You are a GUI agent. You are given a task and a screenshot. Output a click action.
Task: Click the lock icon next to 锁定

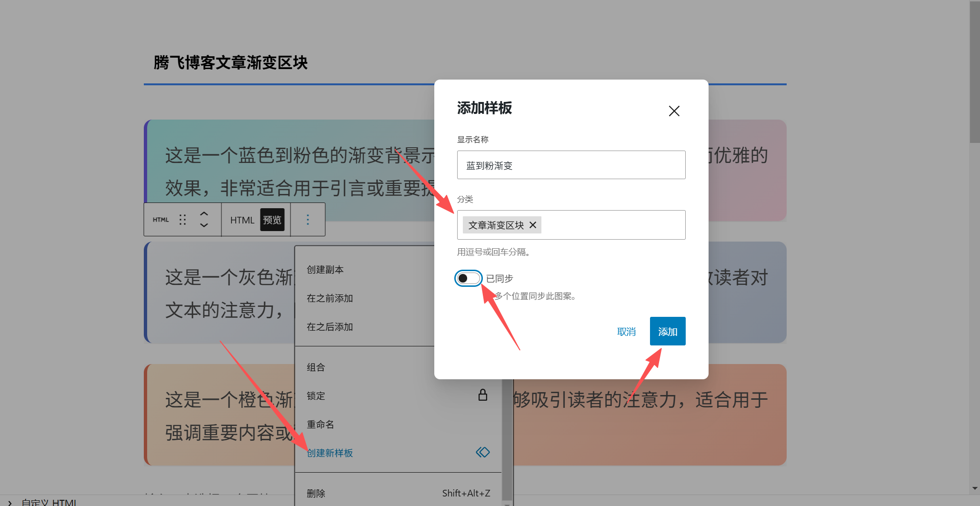[x=483, y=395]
